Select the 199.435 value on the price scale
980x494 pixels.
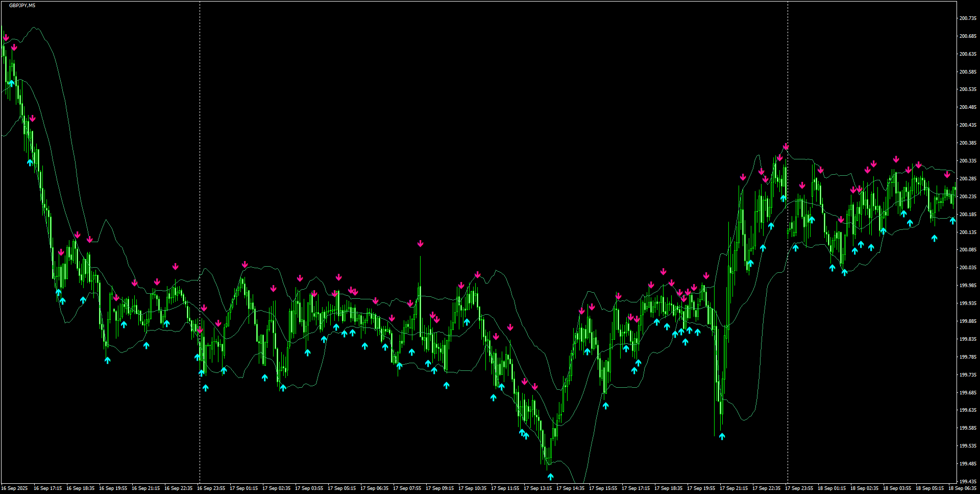(967, 480)
